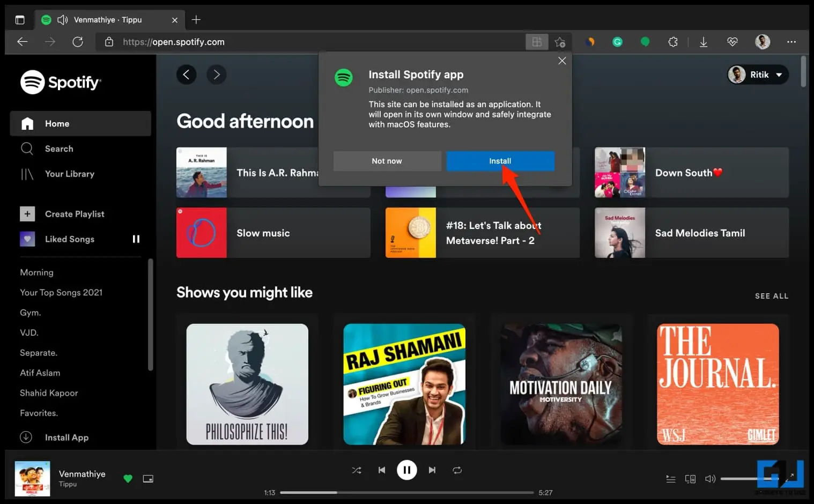
Task: Reload the page in the browser
Action: [x=78, y=42]
